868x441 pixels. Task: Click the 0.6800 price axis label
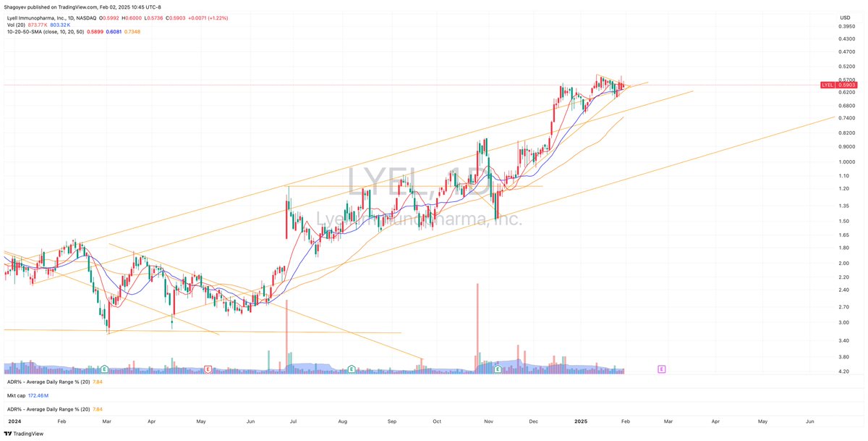tap(847, 105)
